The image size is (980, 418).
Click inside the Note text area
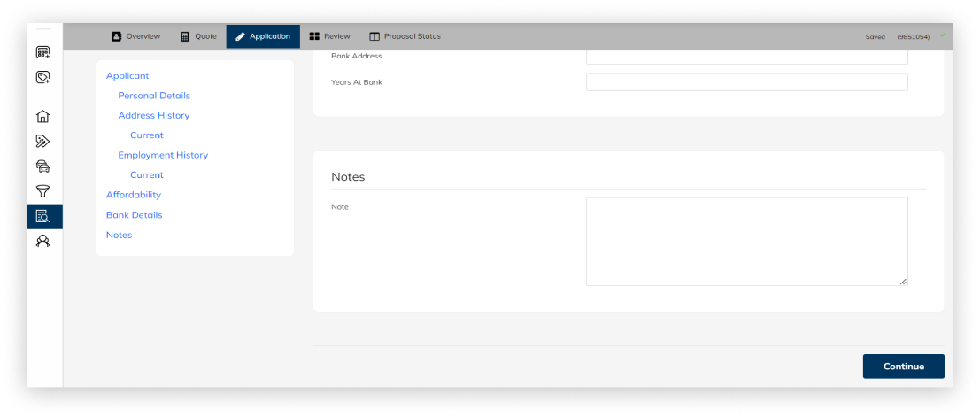pyautogui.click(x=747, y=242)
